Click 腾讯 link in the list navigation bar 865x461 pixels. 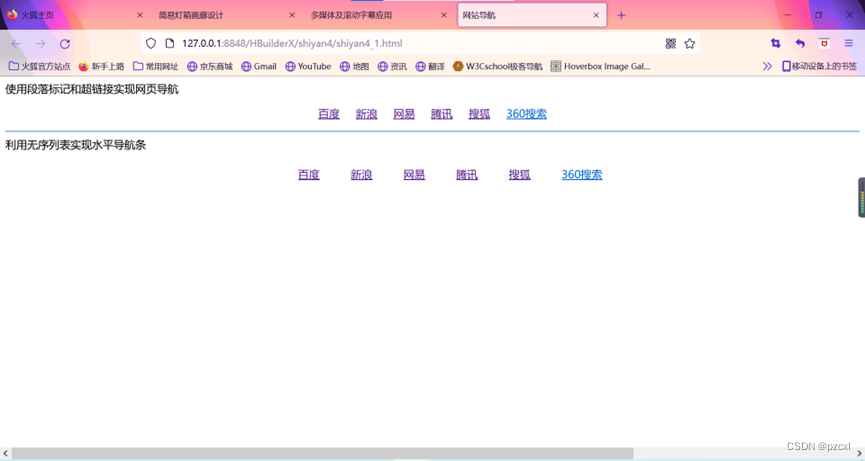pyautogui.click(x=467, y=175)
